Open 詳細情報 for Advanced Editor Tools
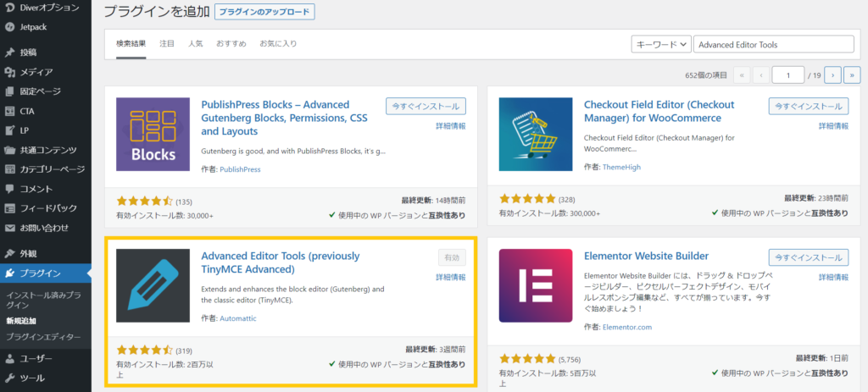 point(451,277)
